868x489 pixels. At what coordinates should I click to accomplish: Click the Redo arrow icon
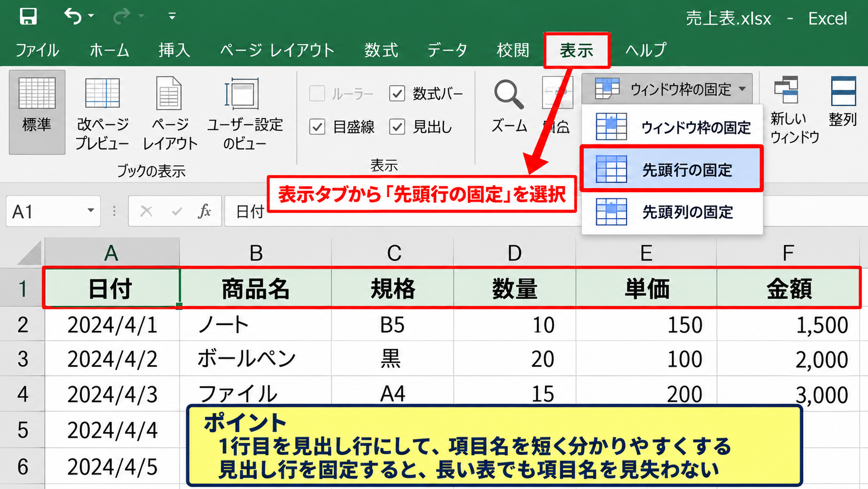pyautogui.click(x=121, y=16)
